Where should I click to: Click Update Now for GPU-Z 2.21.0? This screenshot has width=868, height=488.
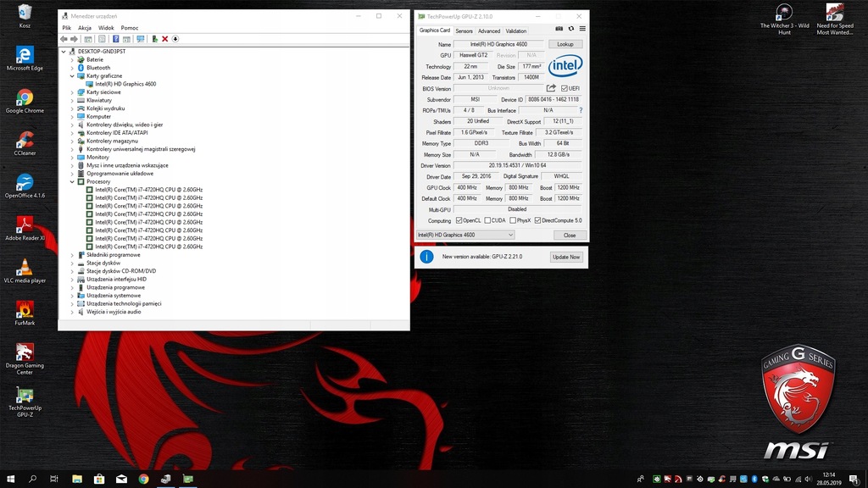(x=566, y=257)
